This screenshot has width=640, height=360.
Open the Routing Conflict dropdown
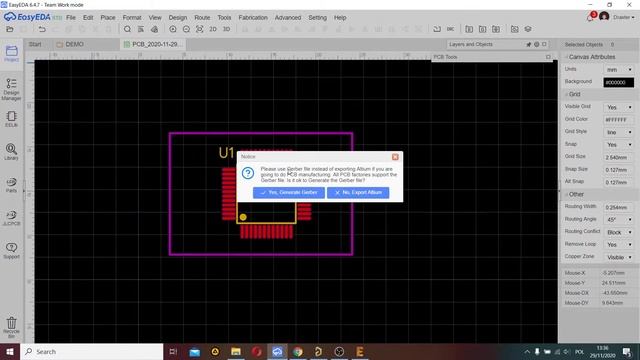(618, 232)
